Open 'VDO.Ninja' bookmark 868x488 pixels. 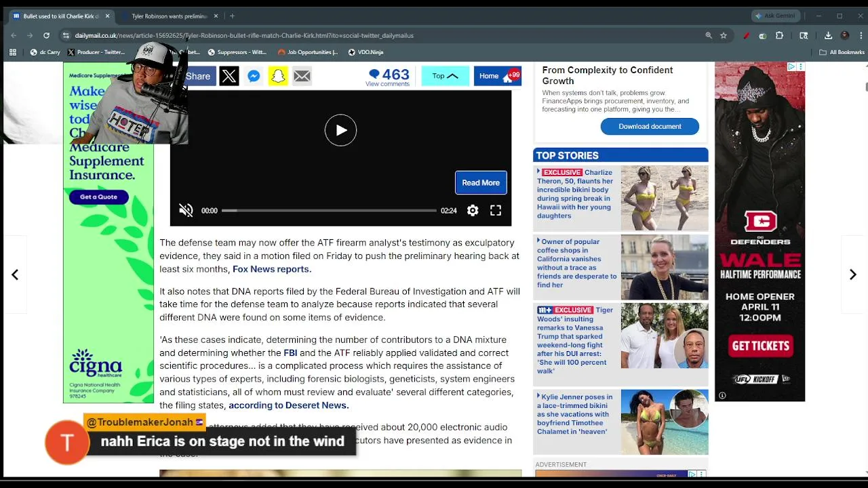[x=366, y=52]
